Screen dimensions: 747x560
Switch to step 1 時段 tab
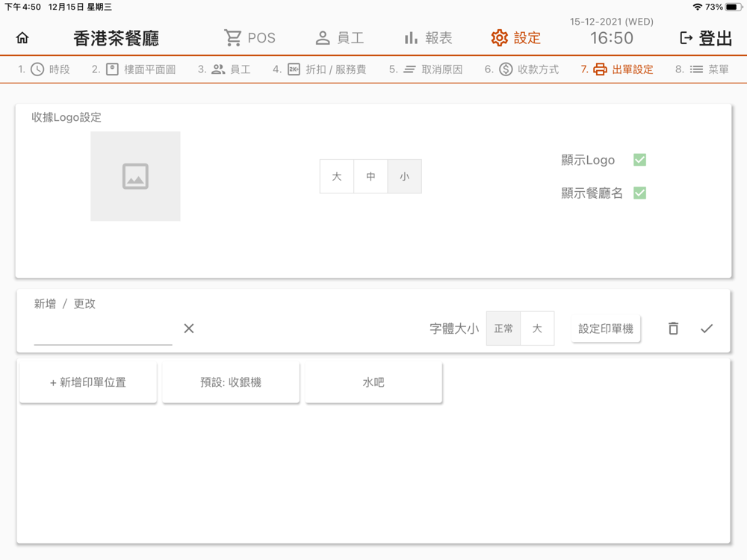tap(44, 69)
